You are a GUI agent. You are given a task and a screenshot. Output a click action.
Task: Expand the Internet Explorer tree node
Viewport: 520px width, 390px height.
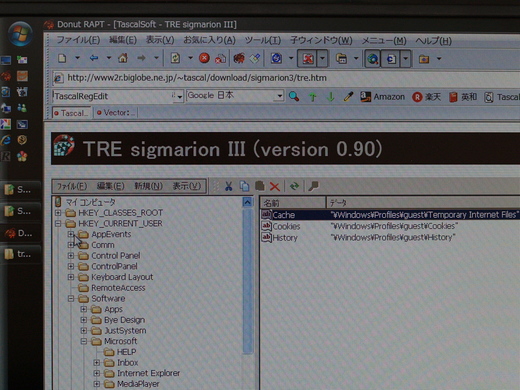click(96, 373)
